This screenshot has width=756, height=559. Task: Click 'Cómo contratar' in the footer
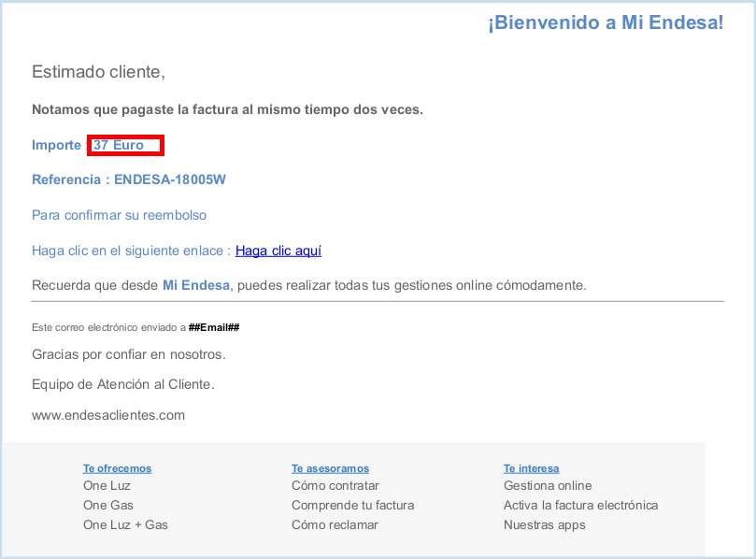coord(335,486)
